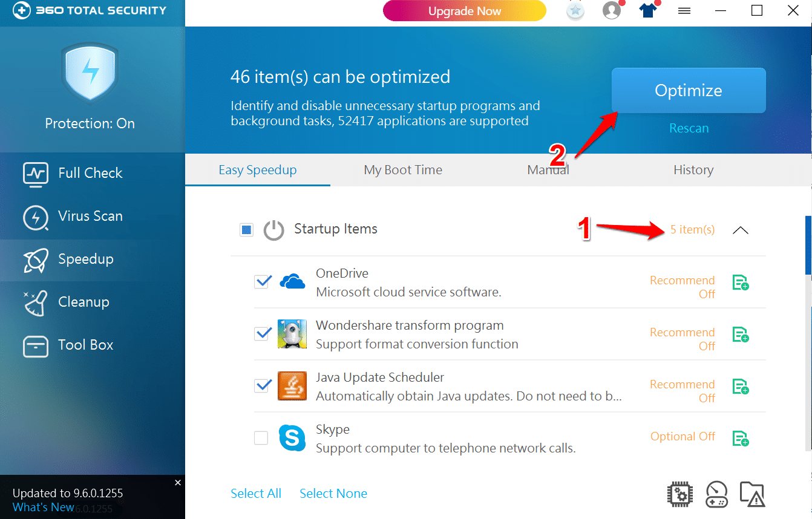Click the Select None link
This screenshot has width=812, height=519.
pyautogui.click(x=333, y=494)
